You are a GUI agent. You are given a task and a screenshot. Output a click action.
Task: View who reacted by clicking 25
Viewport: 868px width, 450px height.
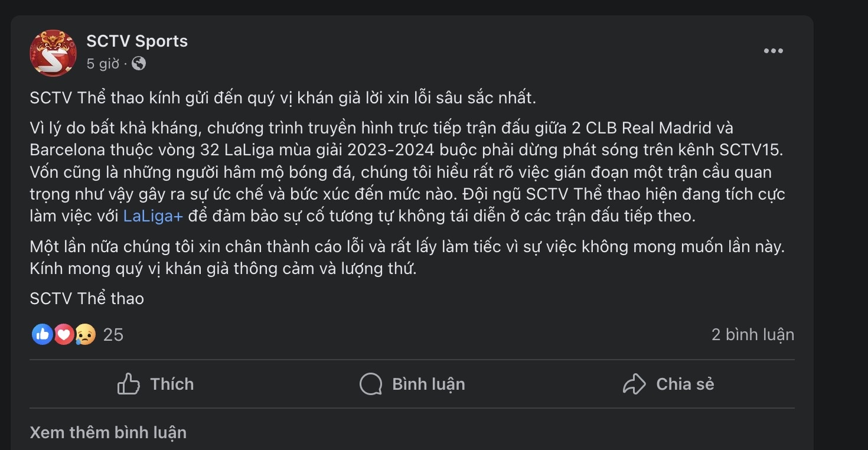(x=113, y=334)
